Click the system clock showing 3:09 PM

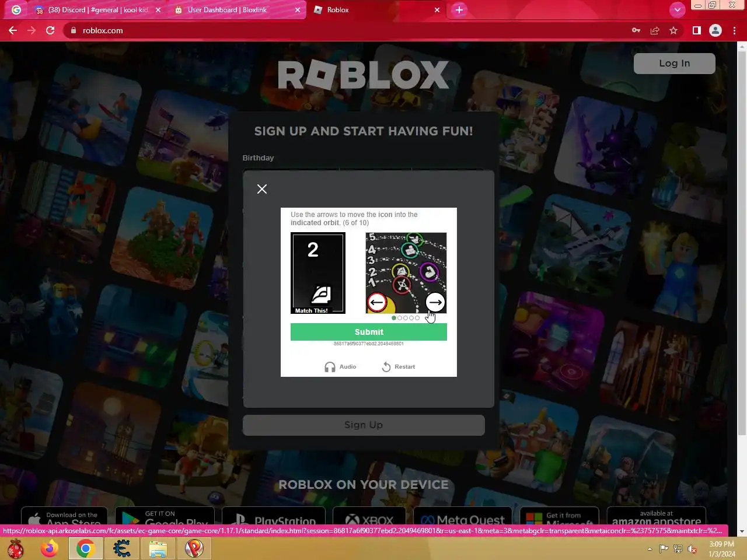click(722, 549)
